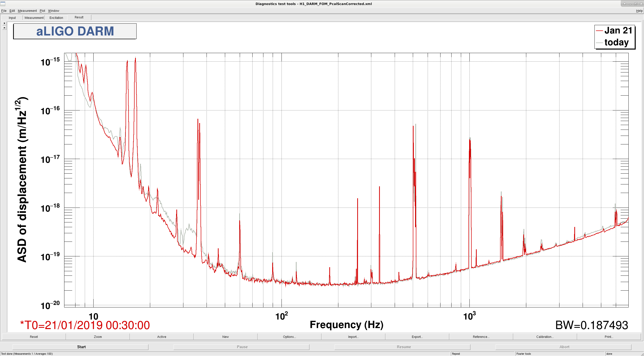Select the Measurement tab
The width and height of the screenshot is (644, 356).
[x=34, y=18]
